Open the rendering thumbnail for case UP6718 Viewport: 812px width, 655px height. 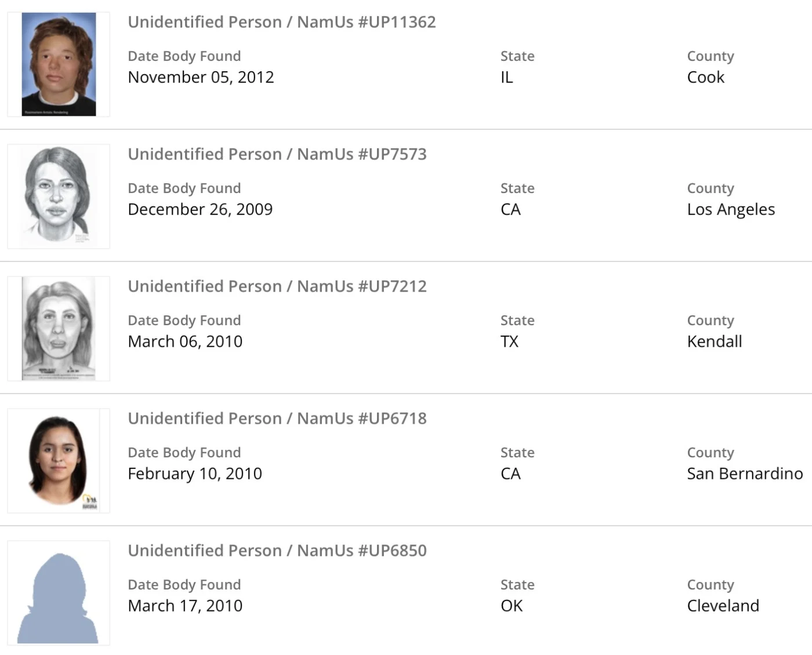point(59,461)
